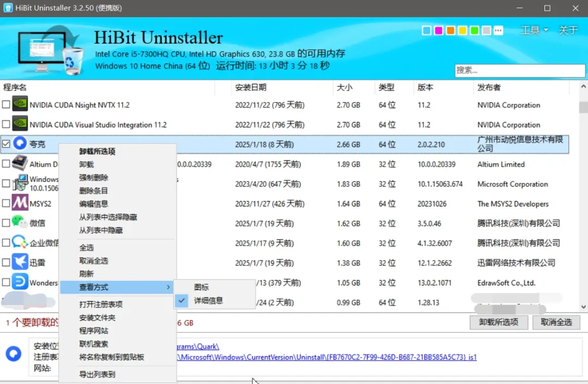Image resolution: width=588 pixels, height=384 pixels.
Task: Click the Xunlei (迅雷) bird icon
Action: tap(20, 262)
